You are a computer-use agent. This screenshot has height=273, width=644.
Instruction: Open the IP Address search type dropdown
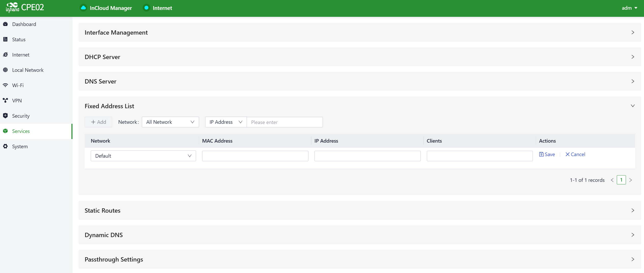pyautogui.click(x=226, y=122)
